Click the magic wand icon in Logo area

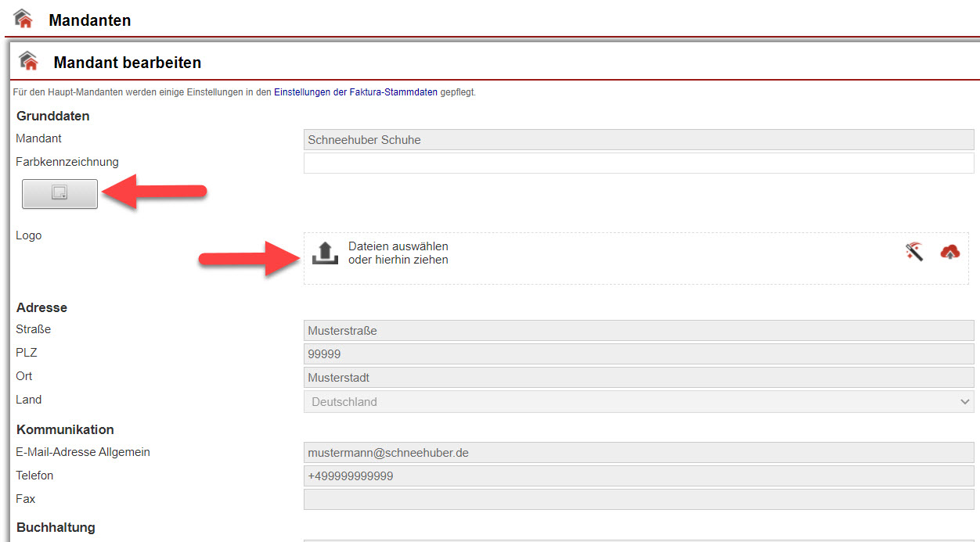pos(914,251)
